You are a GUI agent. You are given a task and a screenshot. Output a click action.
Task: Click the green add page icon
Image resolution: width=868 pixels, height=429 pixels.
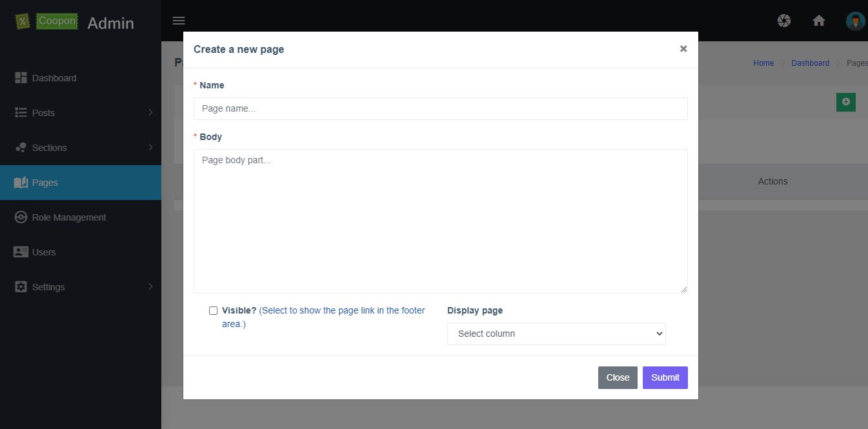(x=845, y=102)
